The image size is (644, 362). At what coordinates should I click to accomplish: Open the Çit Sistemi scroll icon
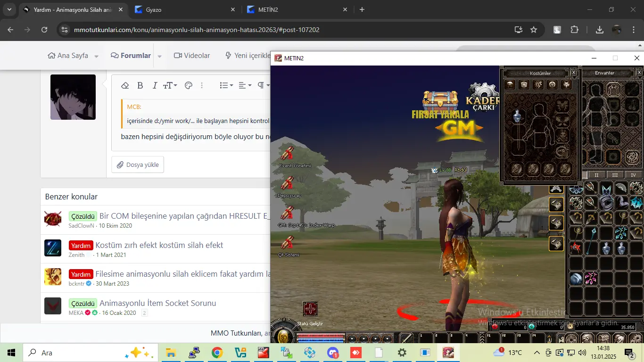pyautogui.click(x=287, y=242)
